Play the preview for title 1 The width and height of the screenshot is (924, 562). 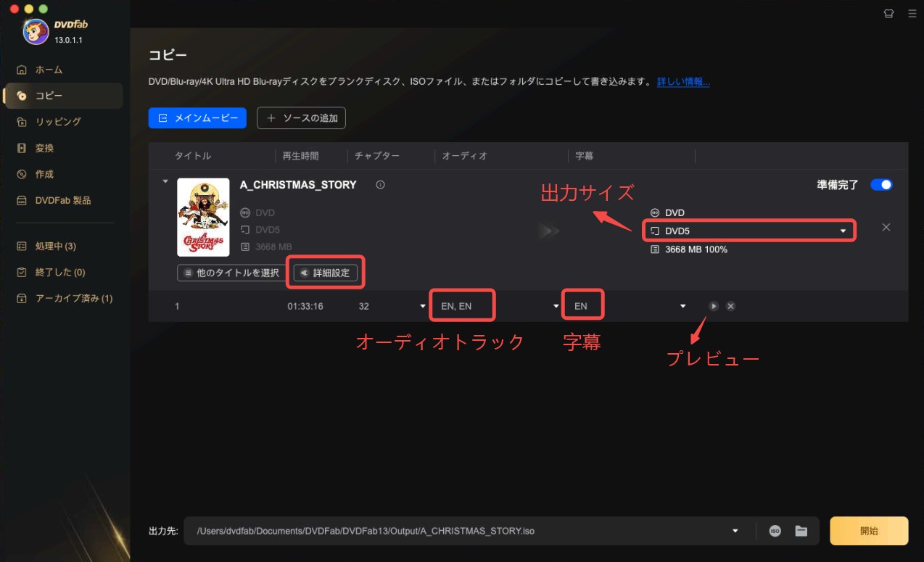coord(714,306)
